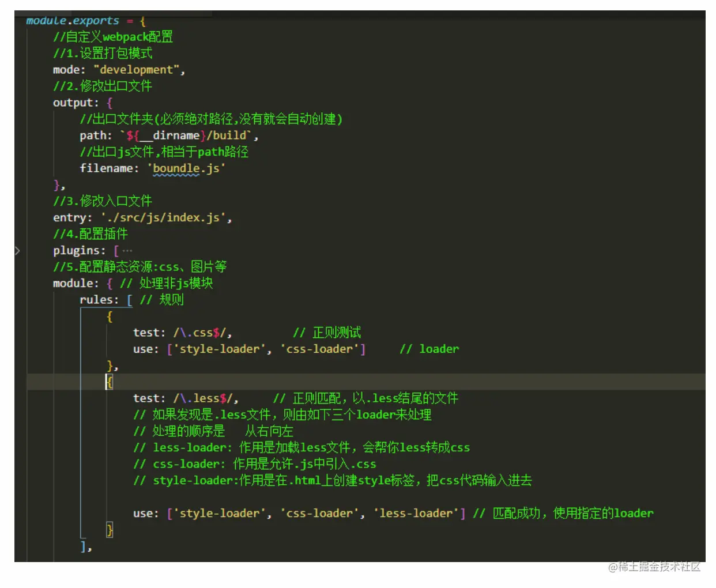Click the highlighted closing brace of less rule
Viewport: 716px width, 588px height.
(110, 530)
